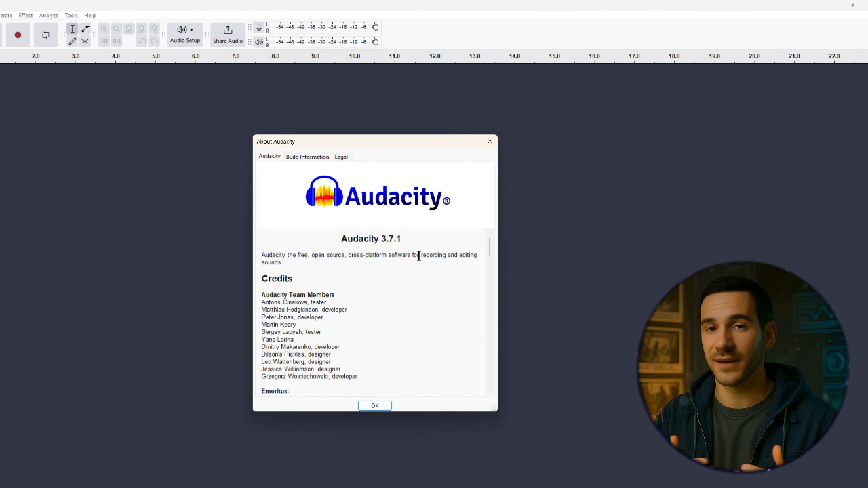Click the 5.0 mark on timeline ruler

(155, 56)
